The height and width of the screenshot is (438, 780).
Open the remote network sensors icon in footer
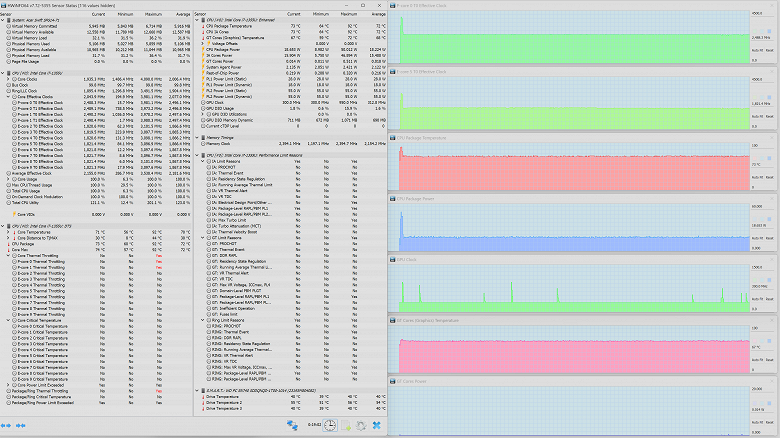(292, 425)
